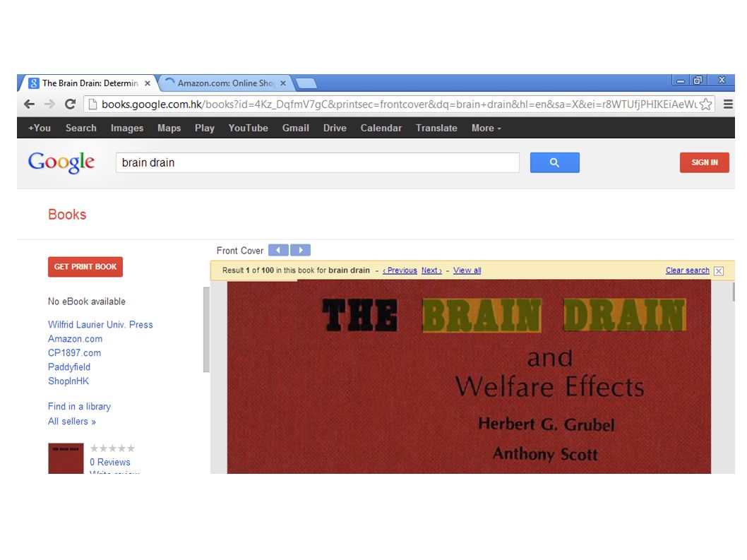
Task: Click the 'No eBook available' text
Action: tap(87, 302)
